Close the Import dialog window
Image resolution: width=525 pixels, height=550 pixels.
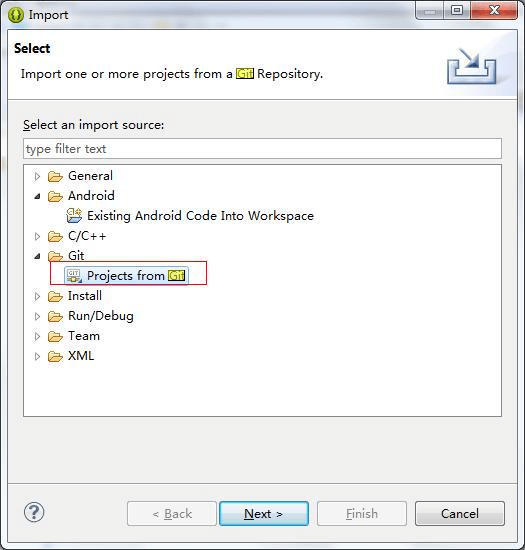point(494,10)
